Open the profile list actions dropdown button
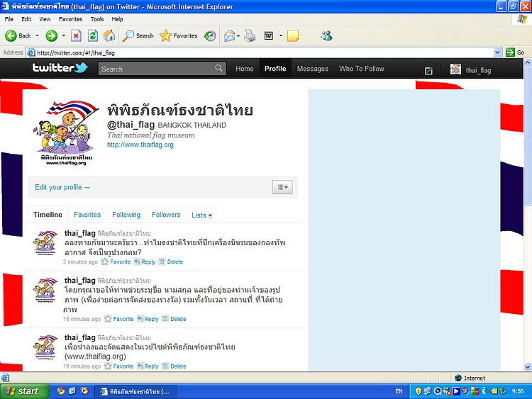Image resolution: width=532 pixels, height=399 pixels. click(x=282, y=187)
